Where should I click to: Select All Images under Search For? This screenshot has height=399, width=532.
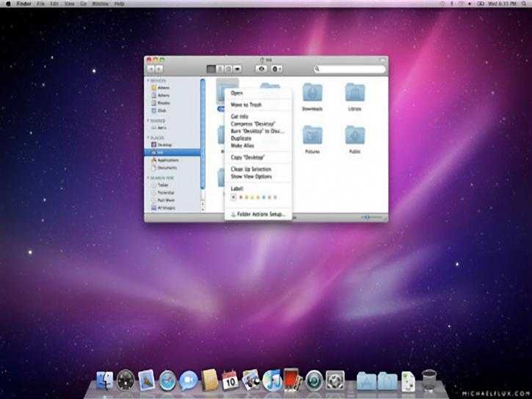(x=172, y=208)
